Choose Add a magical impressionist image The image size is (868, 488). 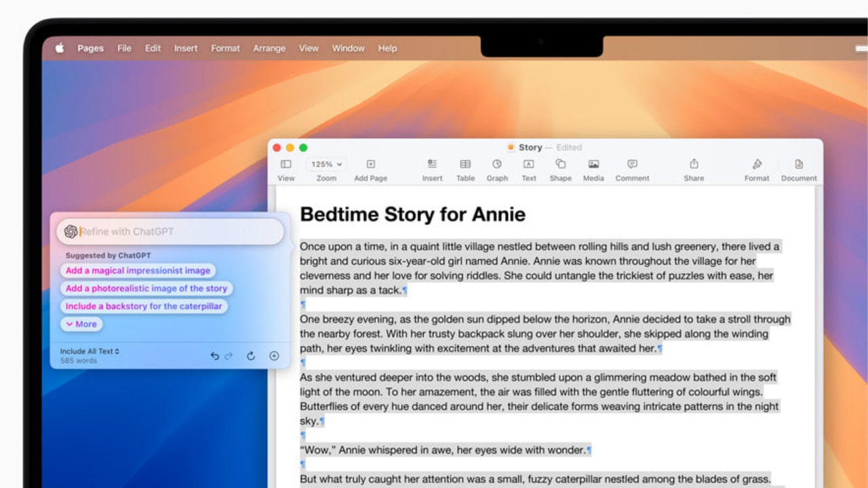point(138,270)
